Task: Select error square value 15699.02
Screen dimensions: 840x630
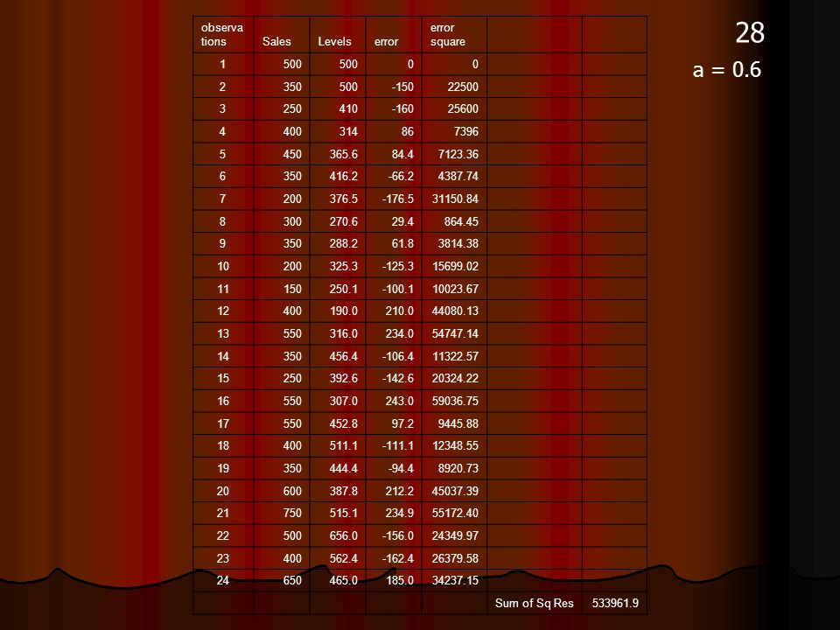Action: (x=455, y=266)
